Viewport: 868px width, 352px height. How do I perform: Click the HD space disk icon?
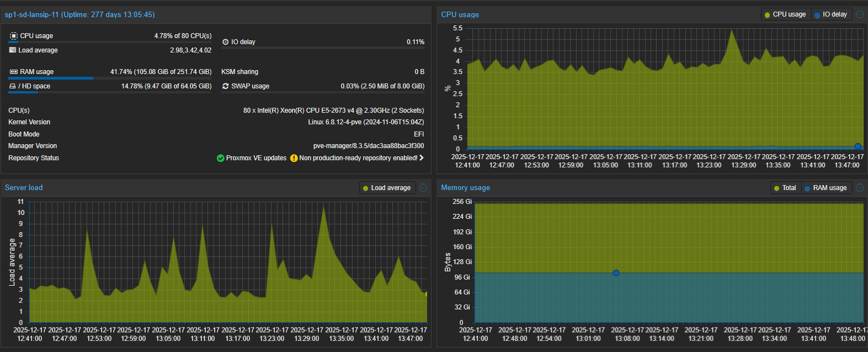(13, 86)
